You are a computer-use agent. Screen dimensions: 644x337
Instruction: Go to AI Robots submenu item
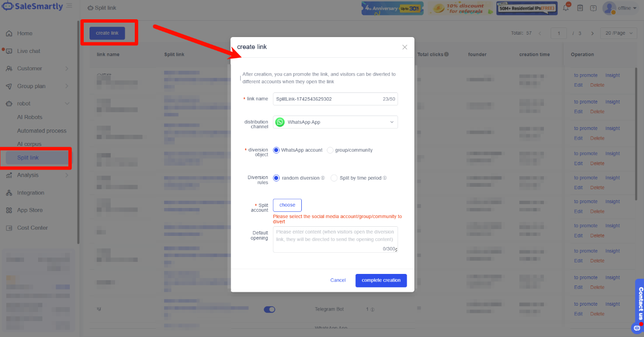pos(30,117)
